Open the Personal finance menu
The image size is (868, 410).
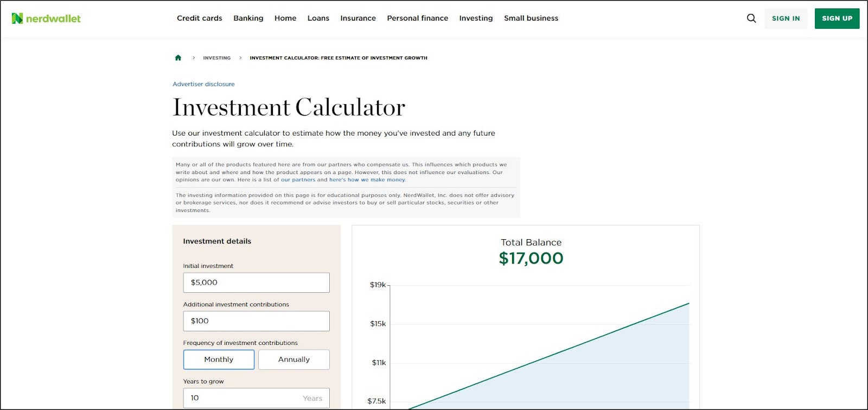click(418, 18)
